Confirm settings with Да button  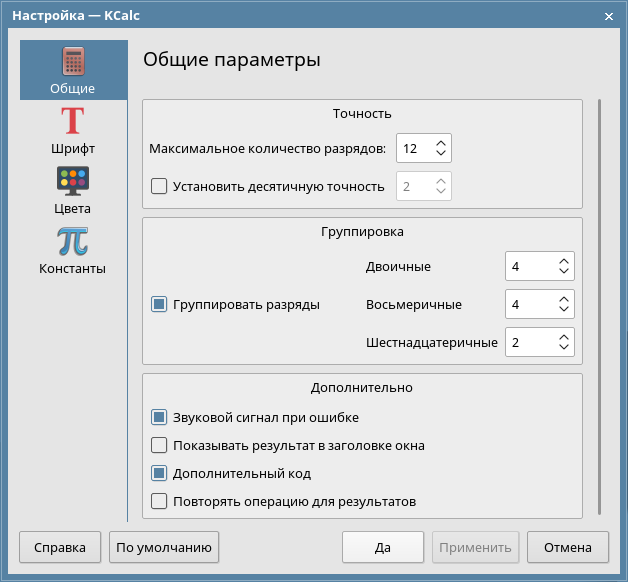[383, 548]
